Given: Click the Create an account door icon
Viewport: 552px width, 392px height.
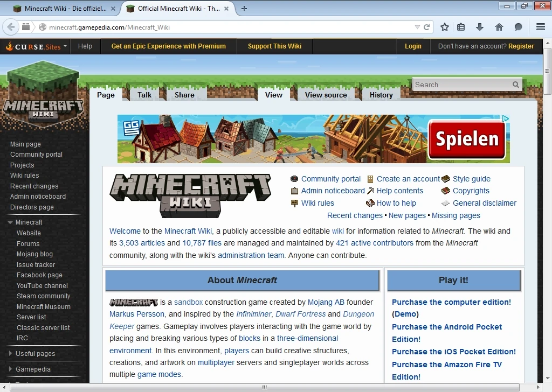Looking at the screenshot, I should click(370, 179).
